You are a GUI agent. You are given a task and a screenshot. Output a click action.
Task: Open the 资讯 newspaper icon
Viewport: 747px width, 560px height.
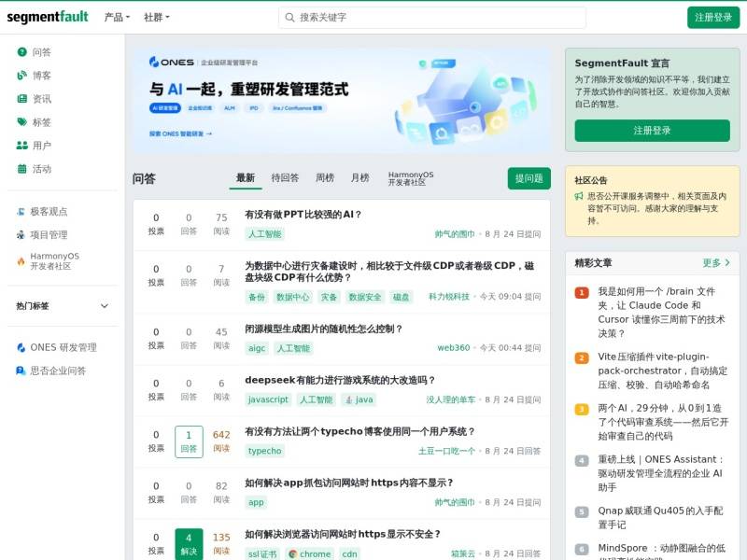21,99
